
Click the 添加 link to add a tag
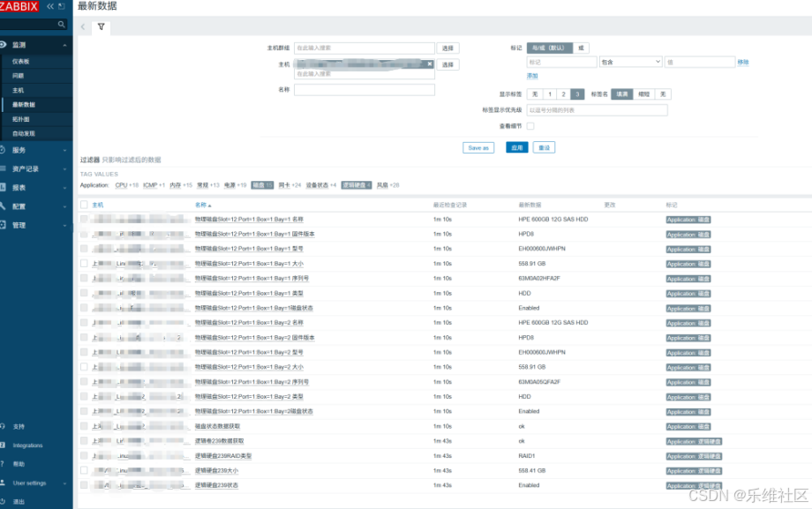pyautogui.click(x=532, y=76)
